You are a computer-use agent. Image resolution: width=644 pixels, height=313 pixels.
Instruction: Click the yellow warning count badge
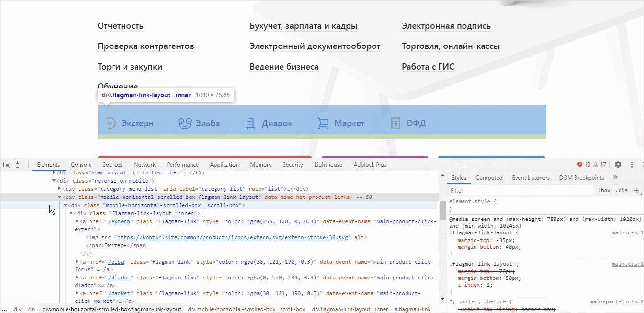(599, 164)
